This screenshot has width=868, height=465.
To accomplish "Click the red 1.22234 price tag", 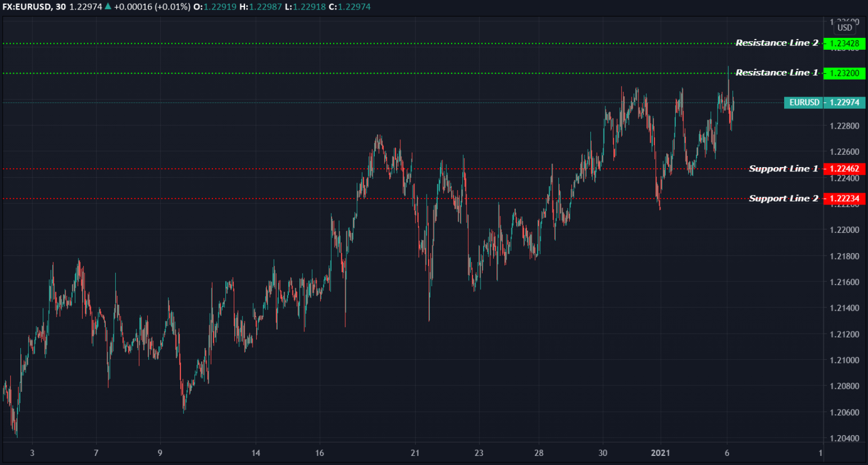I will click(844, 199).
